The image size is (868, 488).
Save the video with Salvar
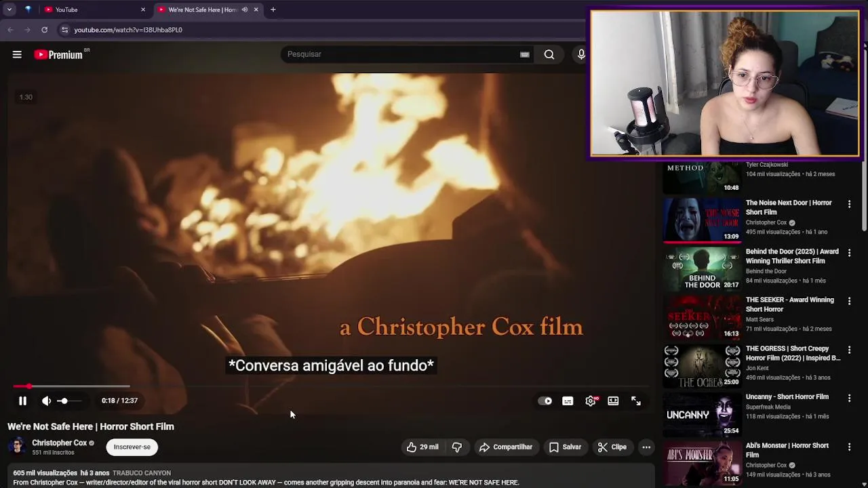coord(565,447)
